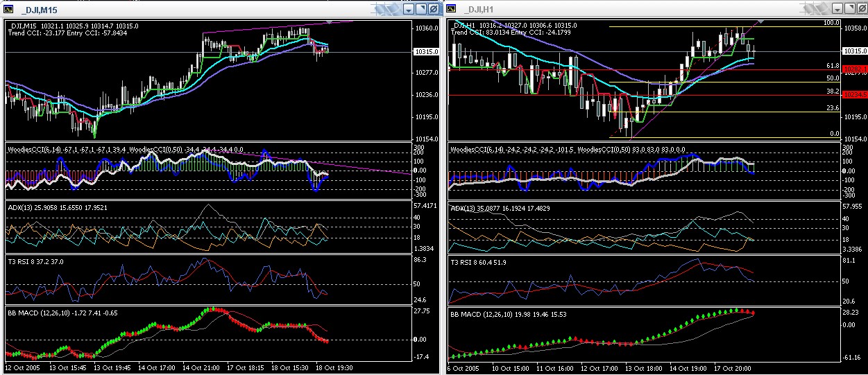Viewport: 868px width, 375px height.
Task: Click the _DJI,H1 chart window icon
Action: tap(451, 8)
